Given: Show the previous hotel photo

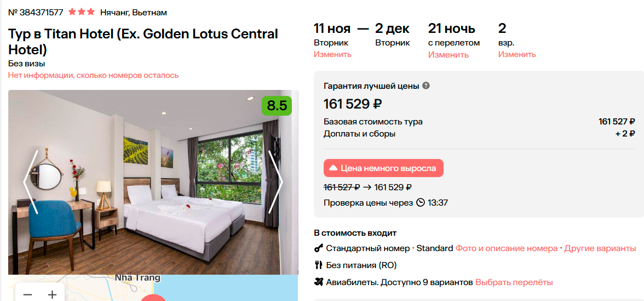Looking at the screenshot, I should pos(31,182).
